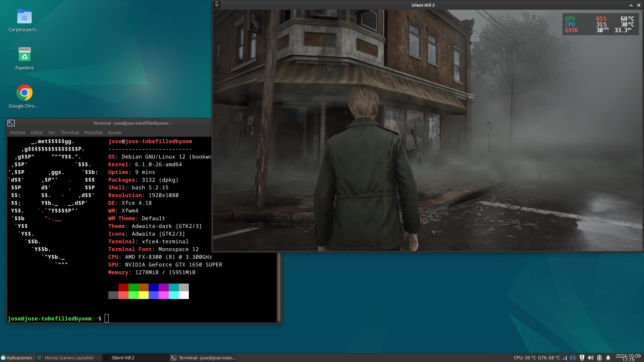Screen dimensions: 644x362
Task: Click the white swatch in neofetch palette
Action: [x=184, y=295]
